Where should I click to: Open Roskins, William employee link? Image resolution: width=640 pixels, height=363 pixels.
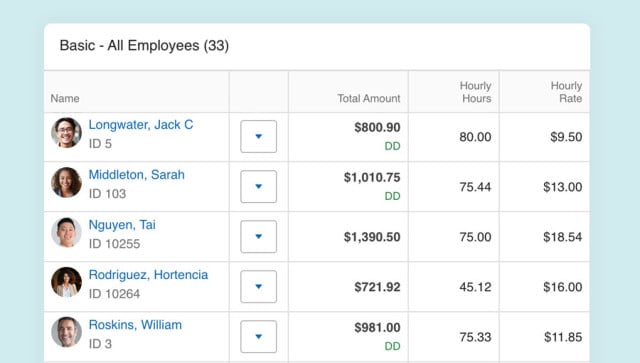[135, 325]
